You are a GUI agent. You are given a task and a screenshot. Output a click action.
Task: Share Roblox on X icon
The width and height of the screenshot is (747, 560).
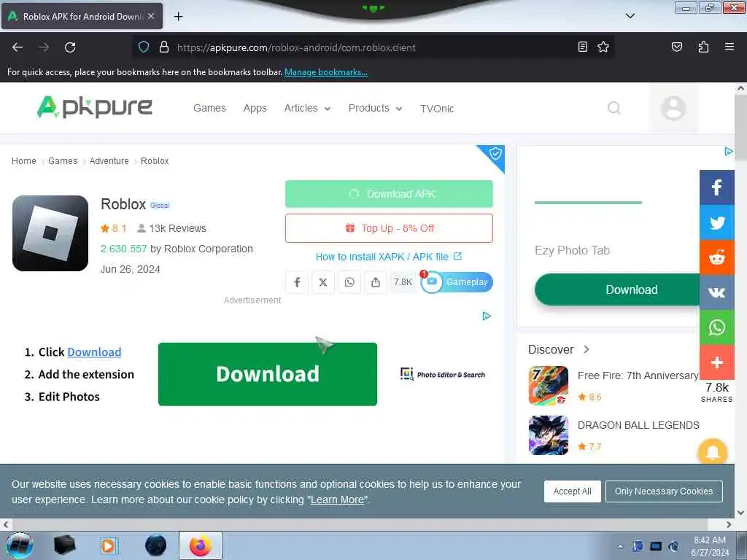click(323, 282)
